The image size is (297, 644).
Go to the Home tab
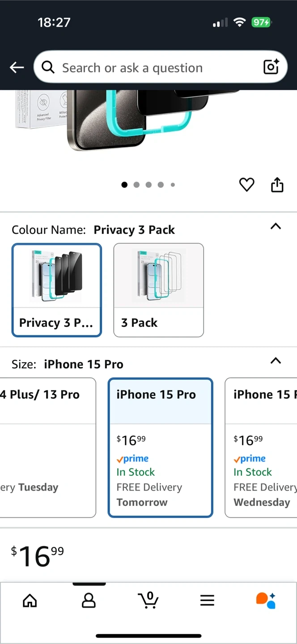(x=30, y=601)
